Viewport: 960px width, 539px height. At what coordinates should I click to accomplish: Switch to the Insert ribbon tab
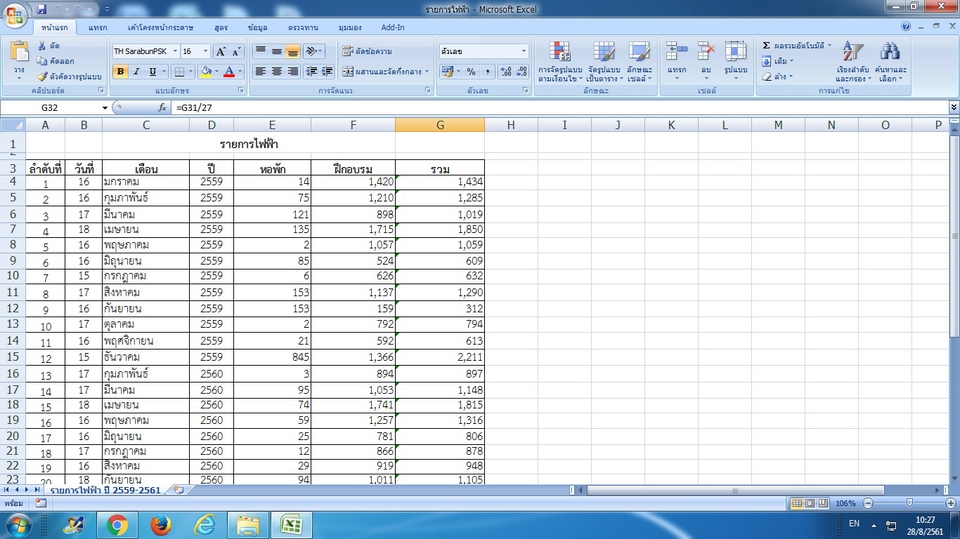[97, 28]
